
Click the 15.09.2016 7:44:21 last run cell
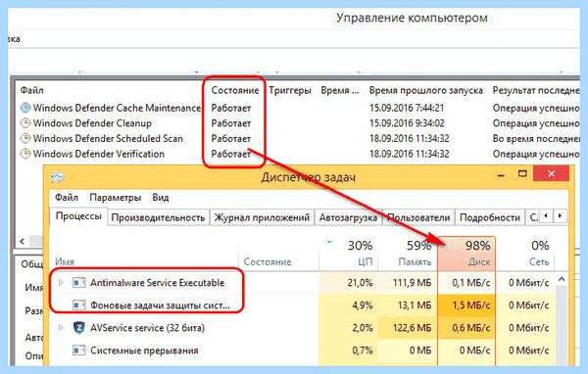(407, 108)
